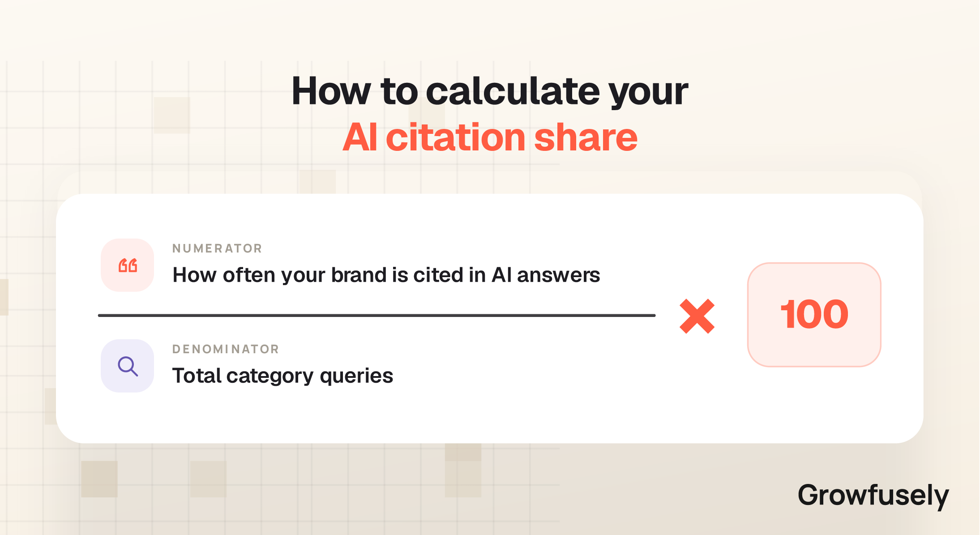Click the darkest beige square bottom left
The image size is (980, 535).
click(x=99, y=479)
